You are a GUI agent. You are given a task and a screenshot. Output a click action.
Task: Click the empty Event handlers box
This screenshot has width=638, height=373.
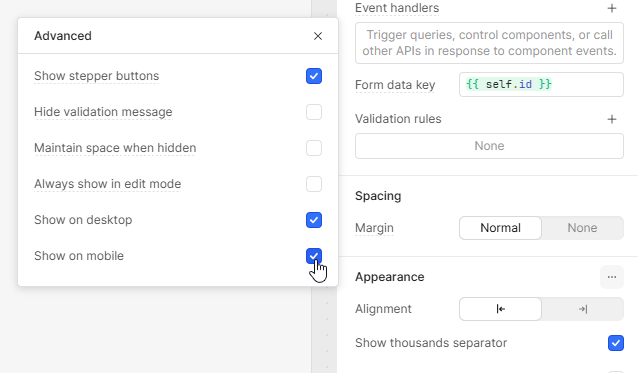[489, 43]
